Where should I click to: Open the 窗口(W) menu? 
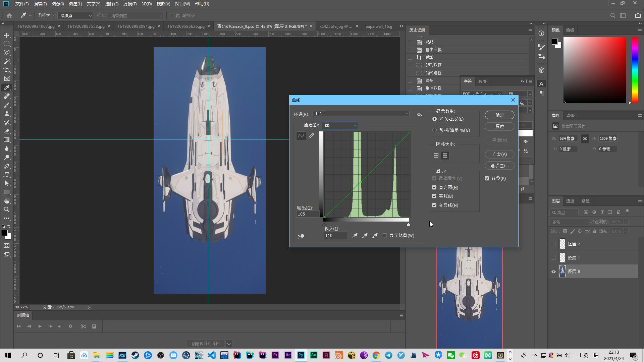[x=182, y=4]
